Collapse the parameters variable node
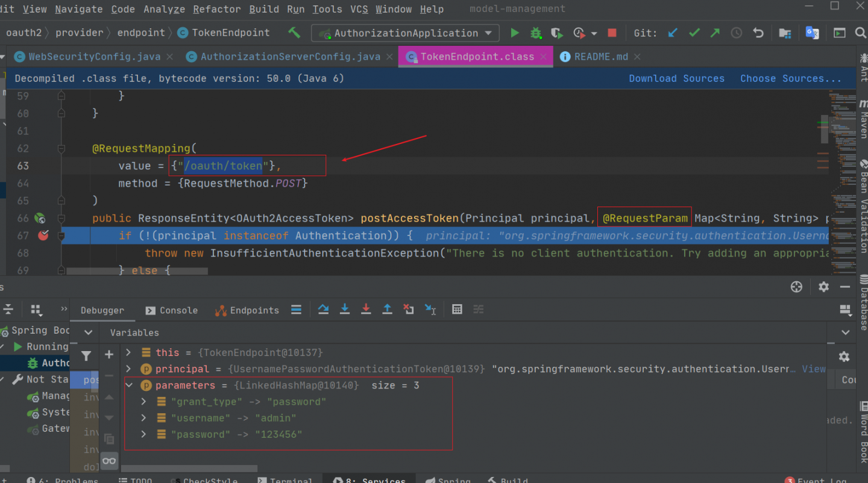Image resolution: width=868 pixels, height=483 pixels. pos(129,385)
